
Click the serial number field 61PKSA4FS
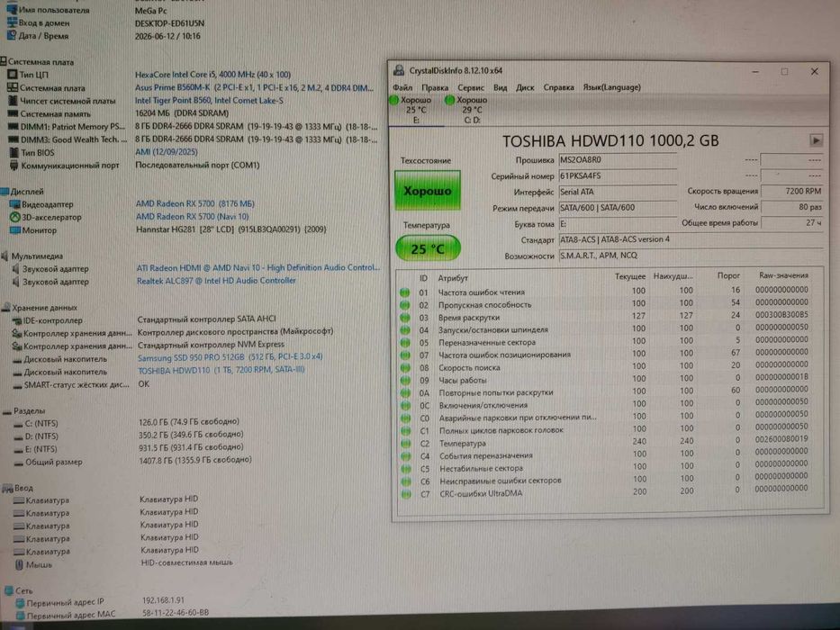coord(617,175)
